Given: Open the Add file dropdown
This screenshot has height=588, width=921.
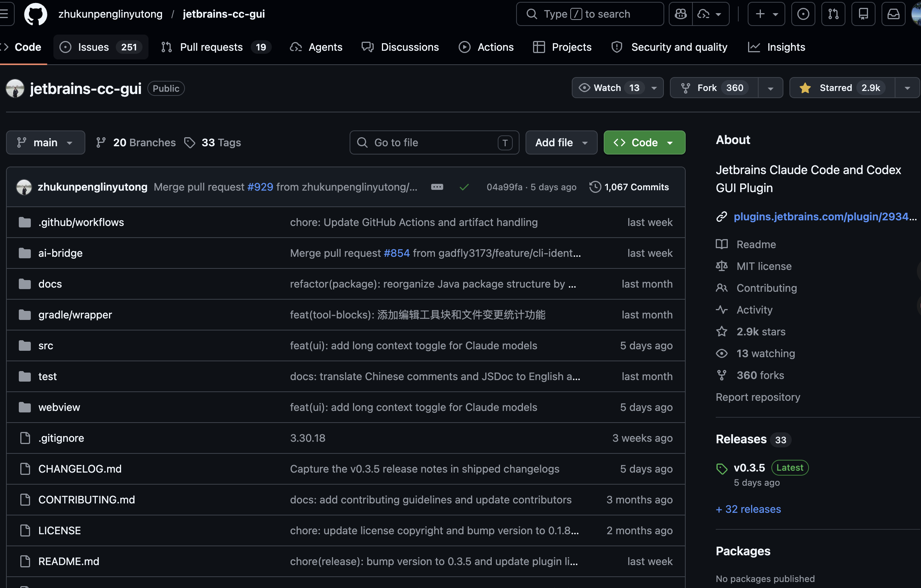Looking at the screenshot, I should click(561, 143).
